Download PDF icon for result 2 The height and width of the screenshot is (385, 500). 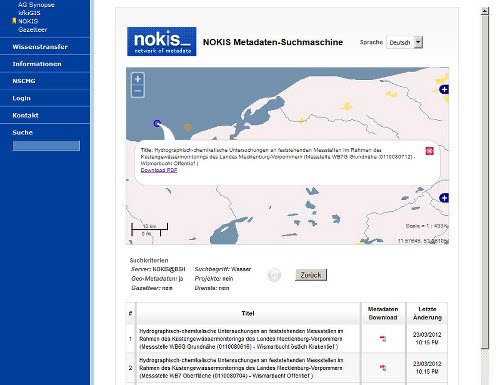pyautogui.click(x=383, y=368)
